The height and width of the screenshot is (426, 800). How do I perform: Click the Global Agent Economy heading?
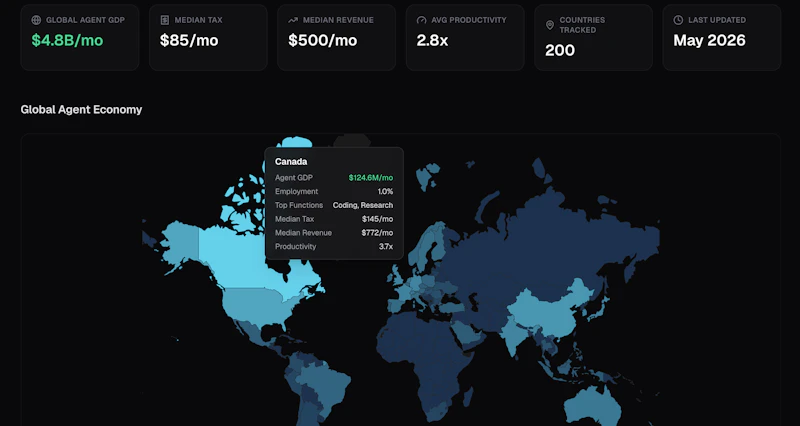(x=81, y=109)
